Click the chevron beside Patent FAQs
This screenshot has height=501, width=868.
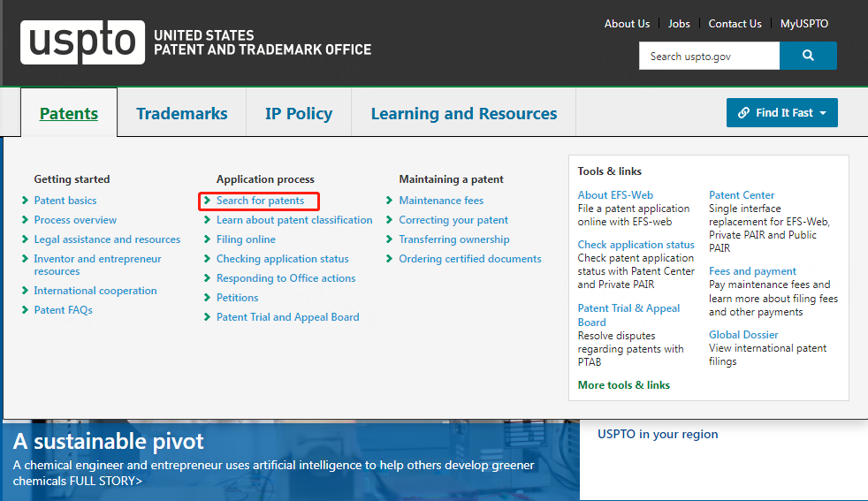[25, 310]
